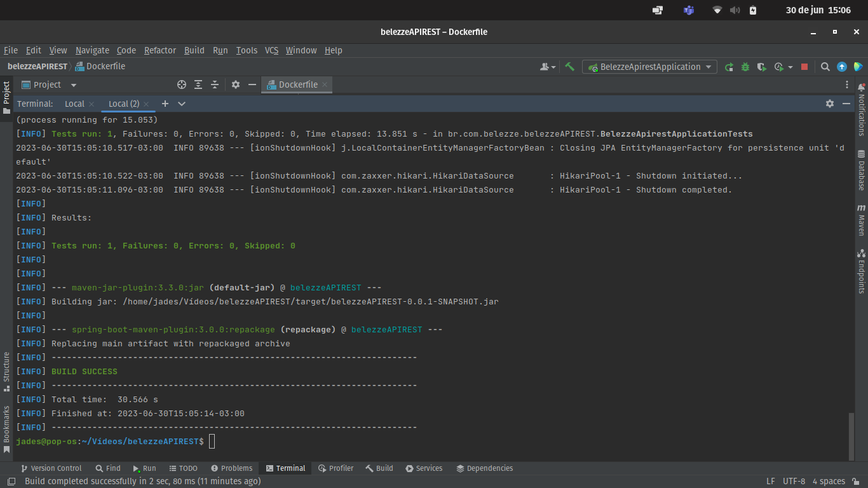The image size is (868, 488).
Task: Open the JetBrains Toolbox colorful icon
Action: click(858, 67)
